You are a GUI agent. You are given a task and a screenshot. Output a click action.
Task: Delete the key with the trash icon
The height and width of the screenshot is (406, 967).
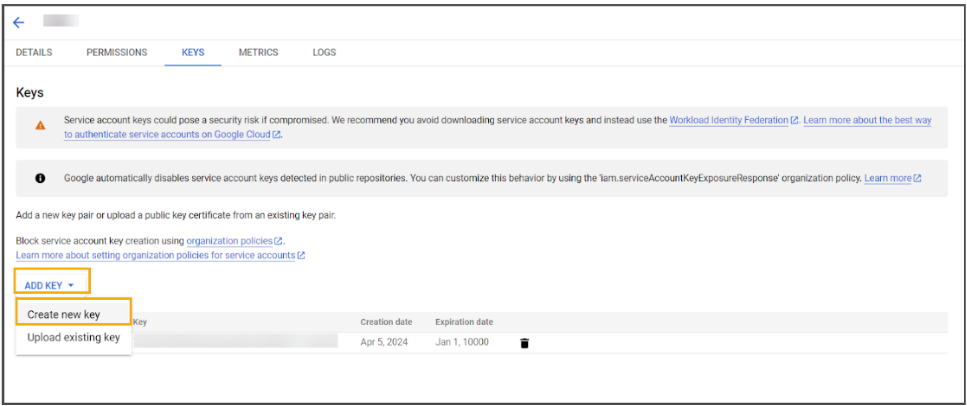click(524, 343)
